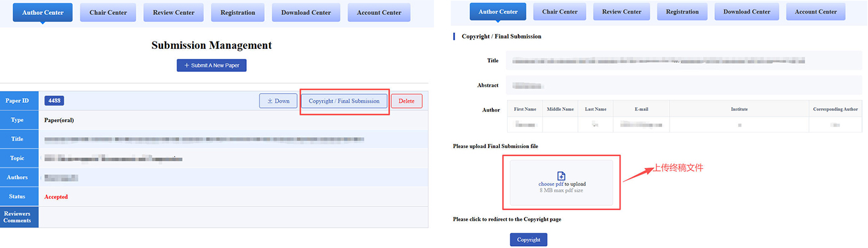Open Download Center on Submission Management page
The height and width of the screenshot is (248, 868).
click(x=306, y=12)
